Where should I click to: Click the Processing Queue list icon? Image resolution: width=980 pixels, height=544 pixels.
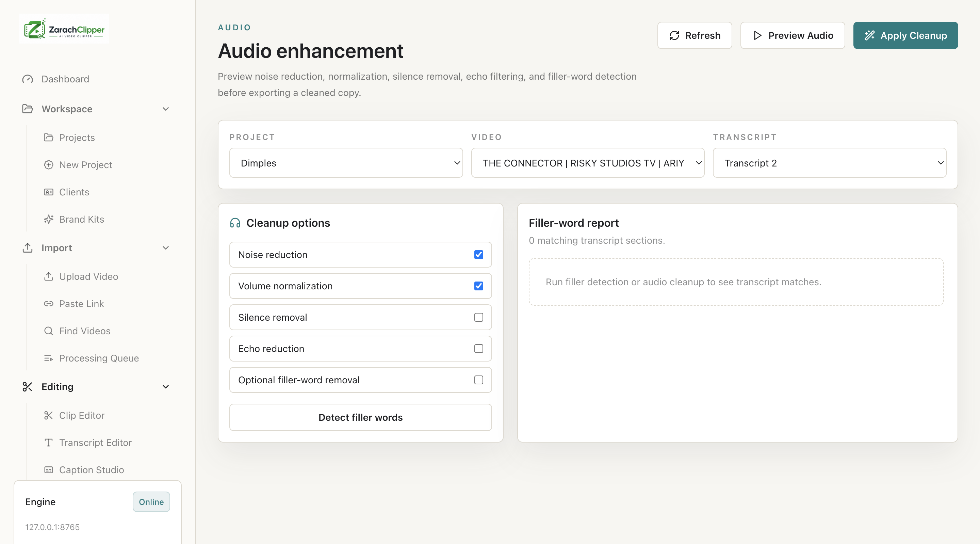coord(48,358)
